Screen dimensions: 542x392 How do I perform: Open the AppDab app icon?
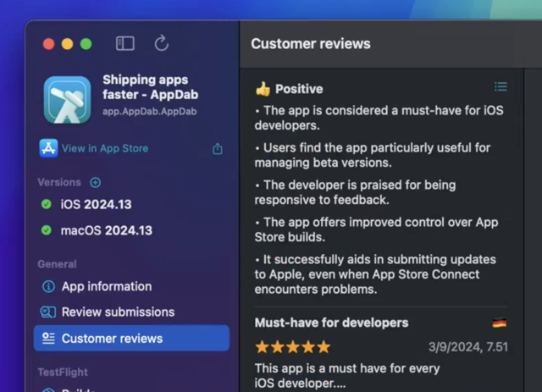[68, 100]
